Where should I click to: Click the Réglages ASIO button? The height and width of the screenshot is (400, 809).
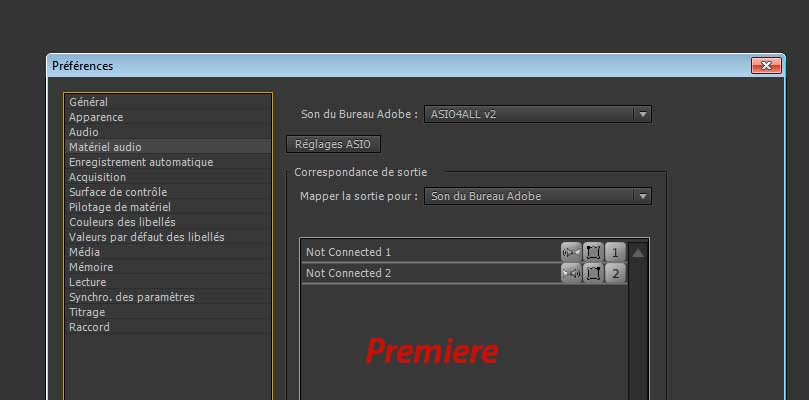(333, 144)
